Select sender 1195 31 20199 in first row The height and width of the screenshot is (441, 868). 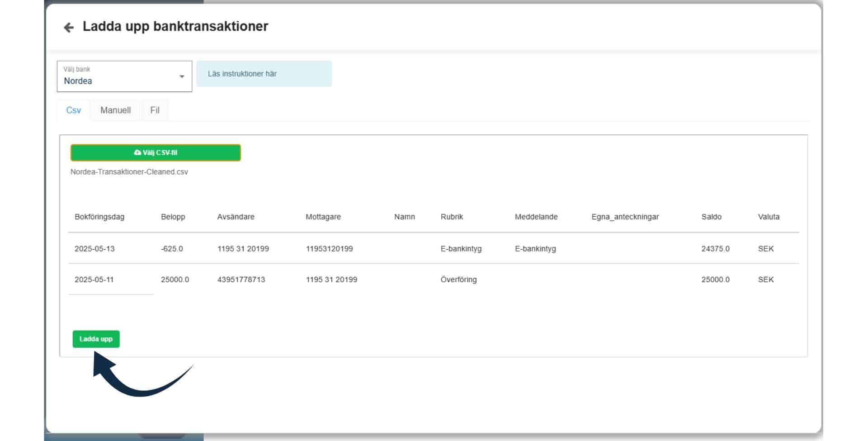click(x=243, y=249)
